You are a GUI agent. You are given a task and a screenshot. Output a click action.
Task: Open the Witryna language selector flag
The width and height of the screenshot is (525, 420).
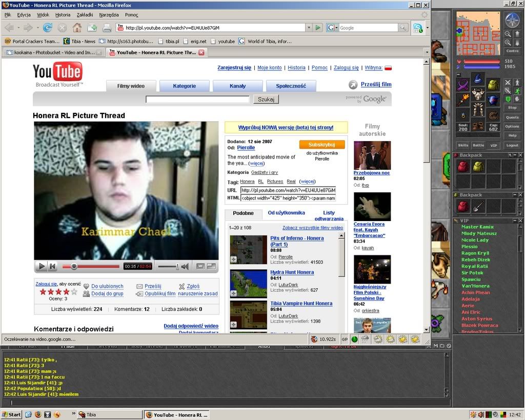click(388, 68)
